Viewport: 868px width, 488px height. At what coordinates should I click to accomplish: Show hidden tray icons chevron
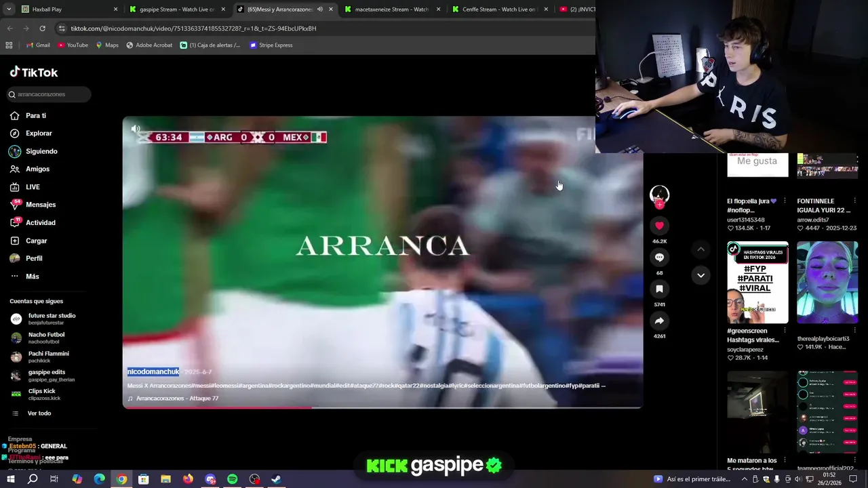click(745, 479)
